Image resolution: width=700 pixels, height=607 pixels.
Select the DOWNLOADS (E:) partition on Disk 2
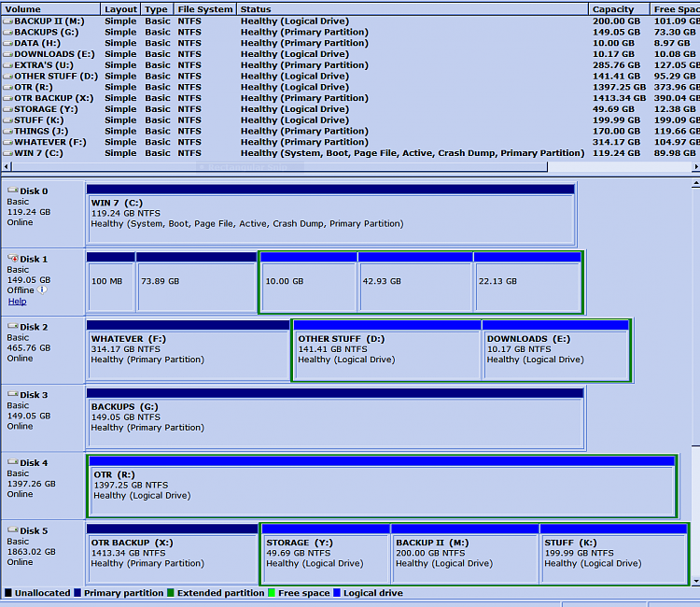point(555,350)
